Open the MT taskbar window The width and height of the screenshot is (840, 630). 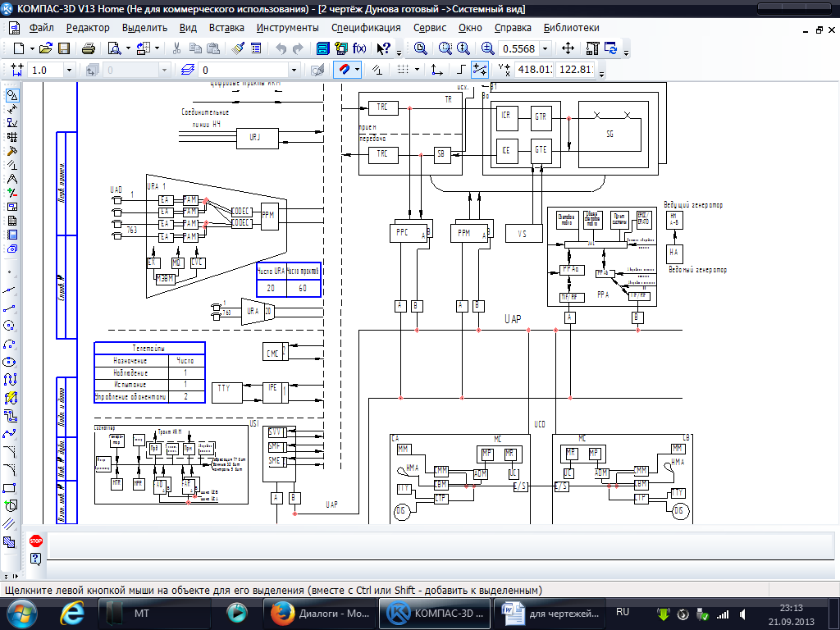tap(153, 614)
